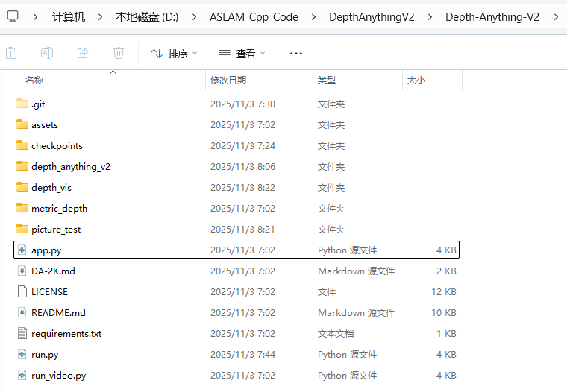Sort by the 修改日期 column header
The image size is (567, 392).
228,80
